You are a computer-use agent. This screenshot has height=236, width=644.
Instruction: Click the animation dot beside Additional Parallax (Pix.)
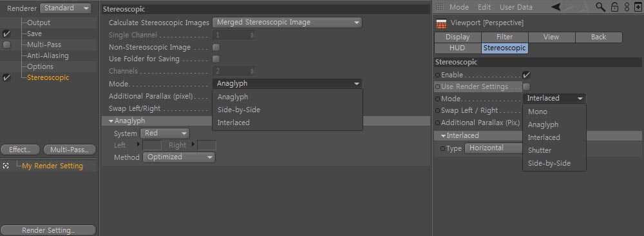click(x=437, y=123)
